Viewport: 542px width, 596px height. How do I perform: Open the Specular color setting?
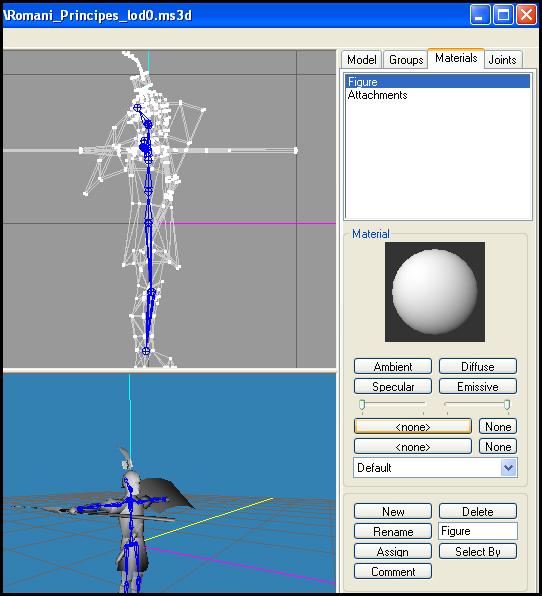pos(393,387)
